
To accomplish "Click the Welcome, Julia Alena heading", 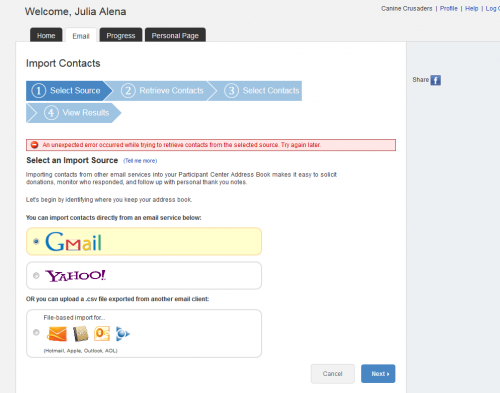I will pos(75,11).
